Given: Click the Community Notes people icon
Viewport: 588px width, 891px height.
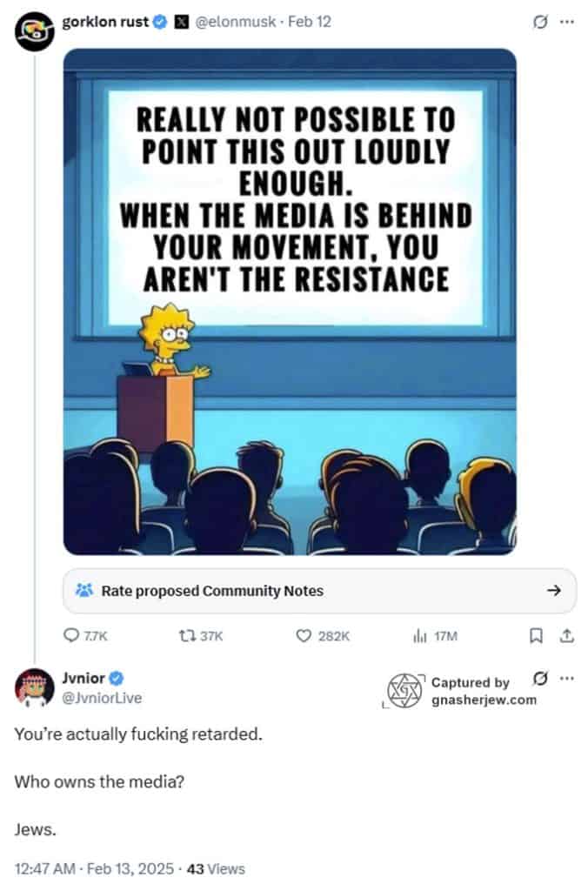Looking at the screenshot, I should click(84, 591).
